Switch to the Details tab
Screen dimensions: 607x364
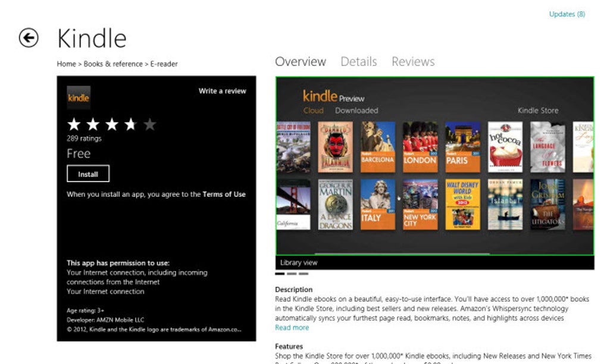tap(358, 61)
